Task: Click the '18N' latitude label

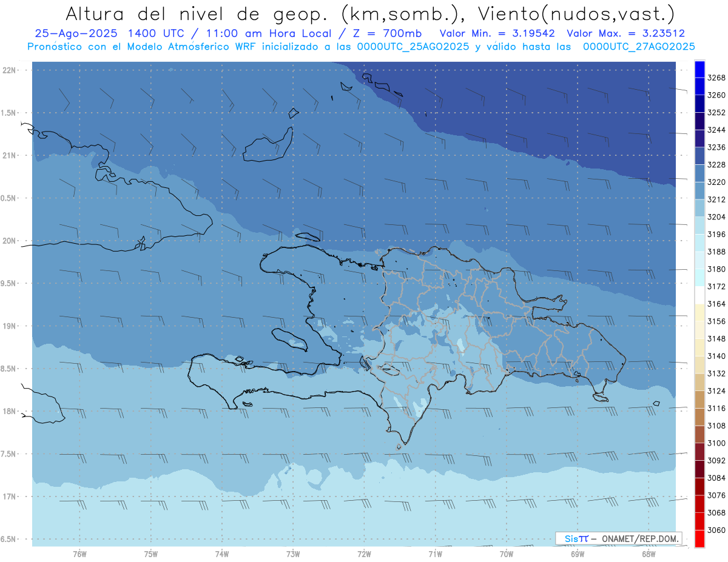Action: [9, 411]
